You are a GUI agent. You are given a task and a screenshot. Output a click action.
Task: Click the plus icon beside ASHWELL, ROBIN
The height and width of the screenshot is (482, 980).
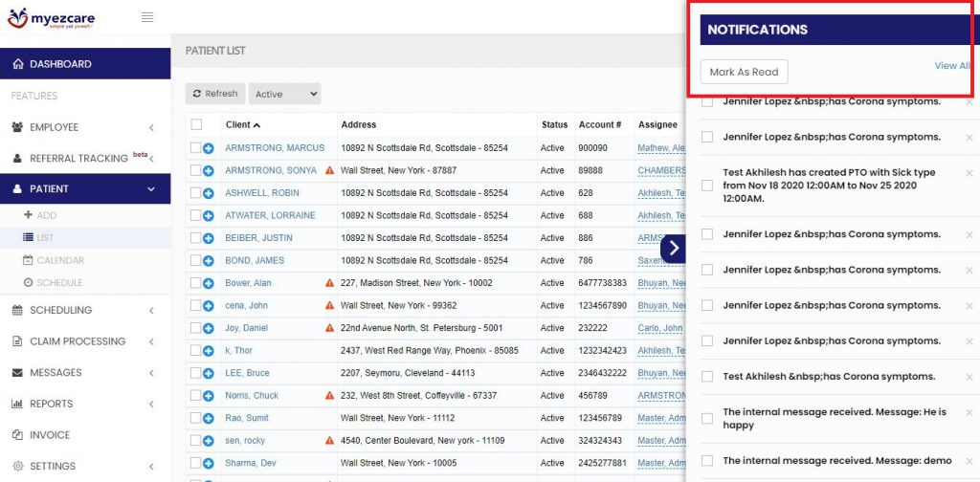208,193
